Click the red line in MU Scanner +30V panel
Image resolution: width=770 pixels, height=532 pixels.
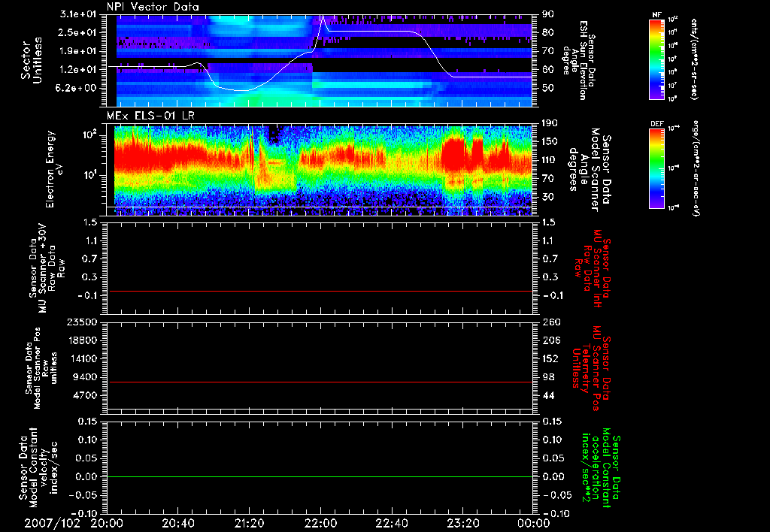pyautogui.click(x=320, y=291)
